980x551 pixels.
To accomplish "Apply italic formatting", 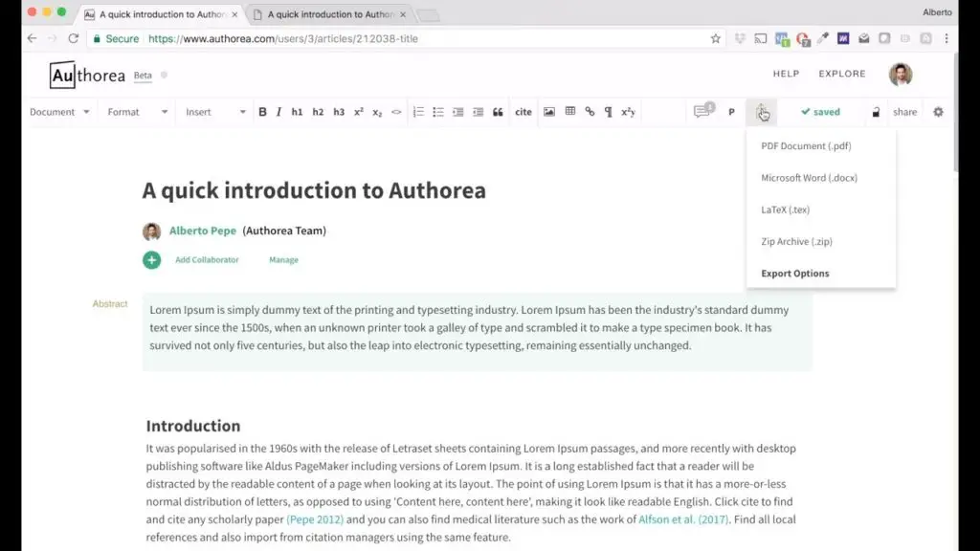I will (x=278, y=112).
